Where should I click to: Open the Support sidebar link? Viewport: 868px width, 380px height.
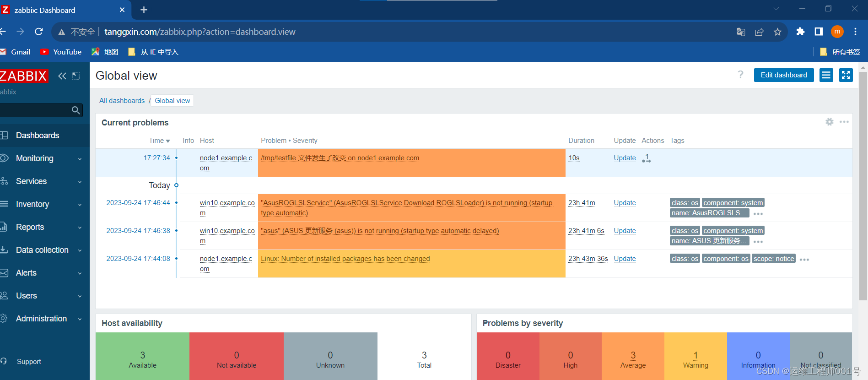29,362
